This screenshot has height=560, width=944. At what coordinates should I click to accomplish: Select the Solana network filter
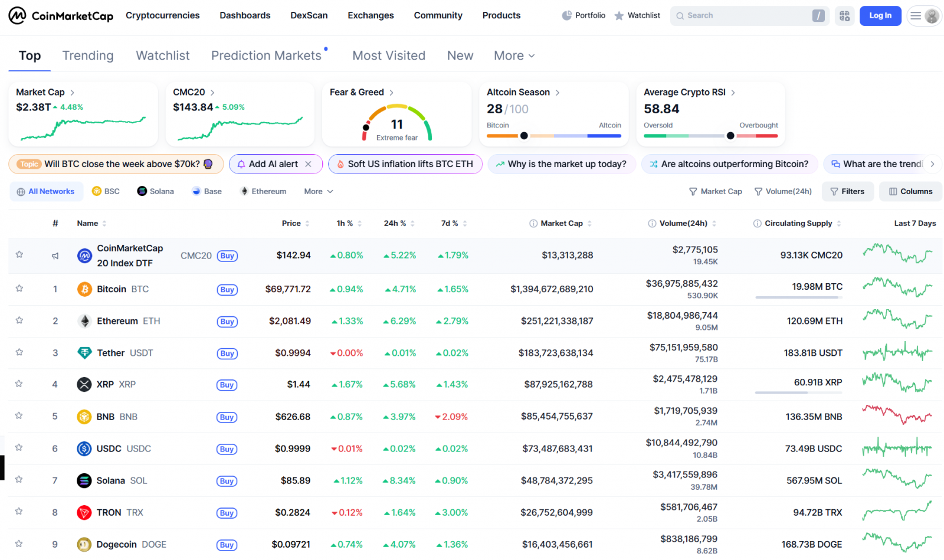tap(155, 191)
